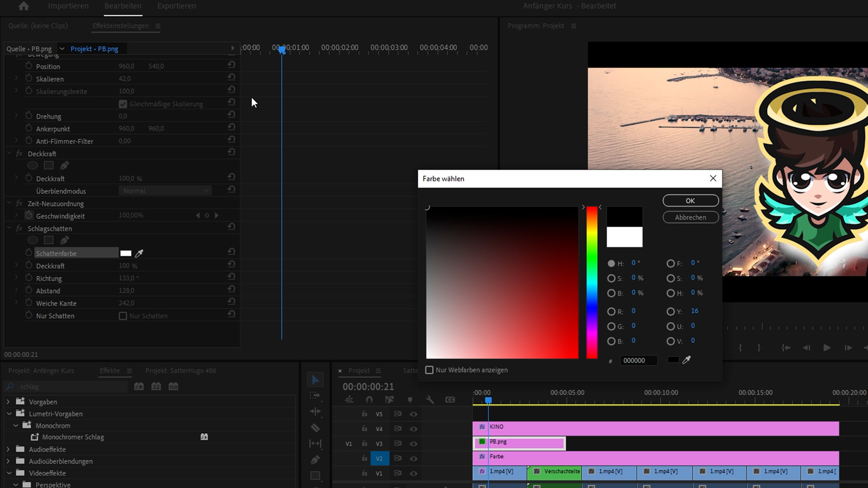This screenshot has height=488, width=868.
Task: Close the Farbe wählen dialog
Action: pos(713,178)
